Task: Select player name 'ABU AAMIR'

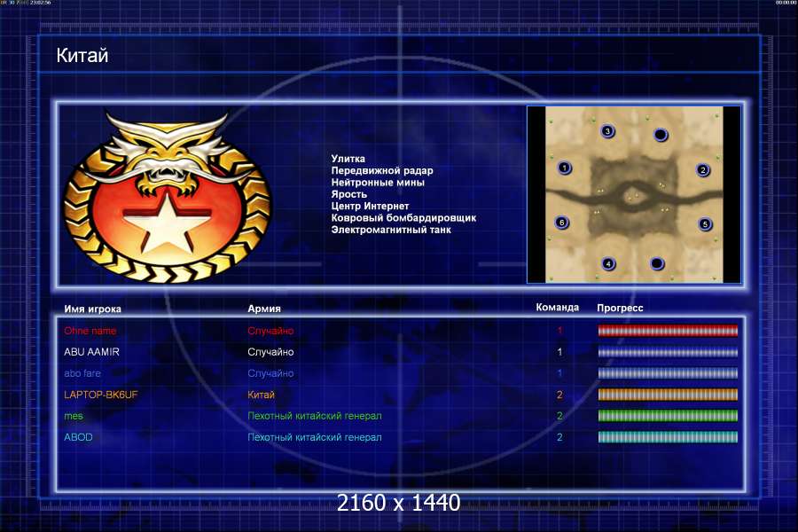Action: click(91, 352)
